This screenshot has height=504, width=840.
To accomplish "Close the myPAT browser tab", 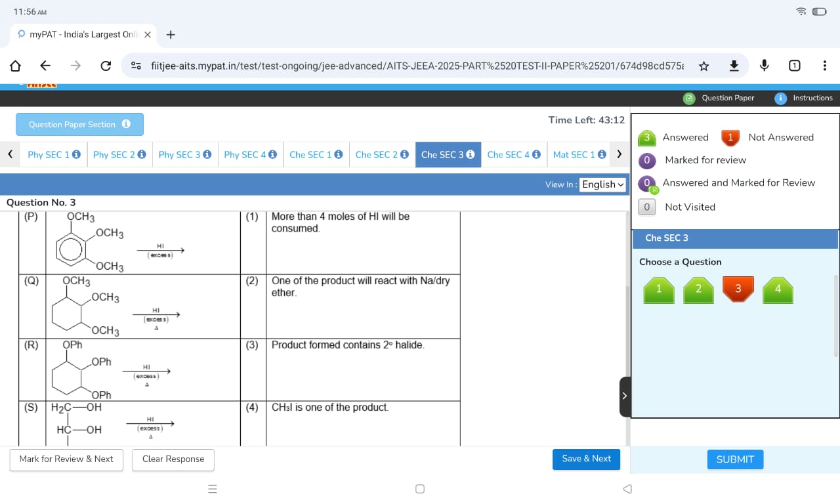I will click(x=148, y=34).
